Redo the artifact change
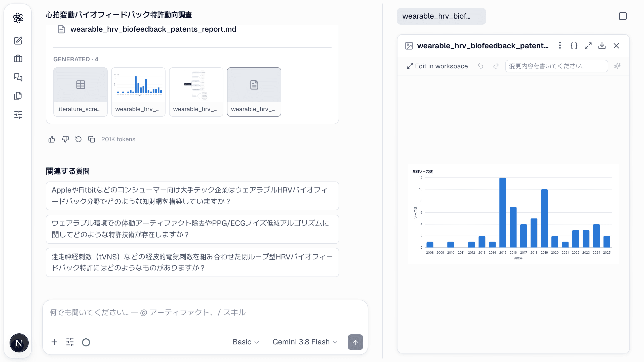 496,66
